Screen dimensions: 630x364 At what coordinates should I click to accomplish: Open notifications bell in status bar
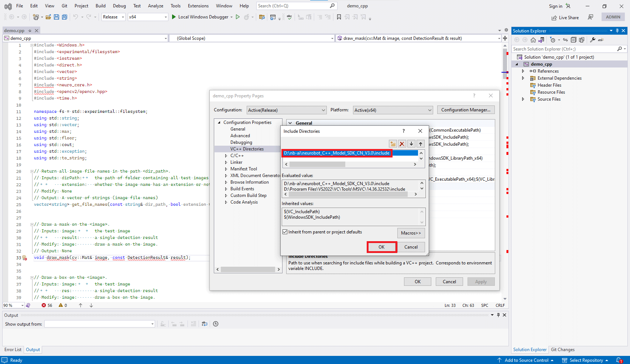click(x=619, y=360)
